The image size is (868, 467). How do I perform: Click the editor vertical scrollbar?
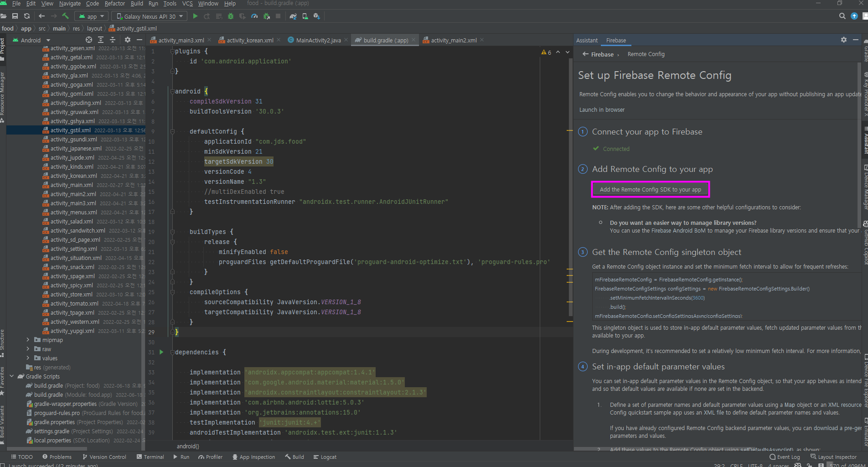pyautogui.click(x=570, y=187)
